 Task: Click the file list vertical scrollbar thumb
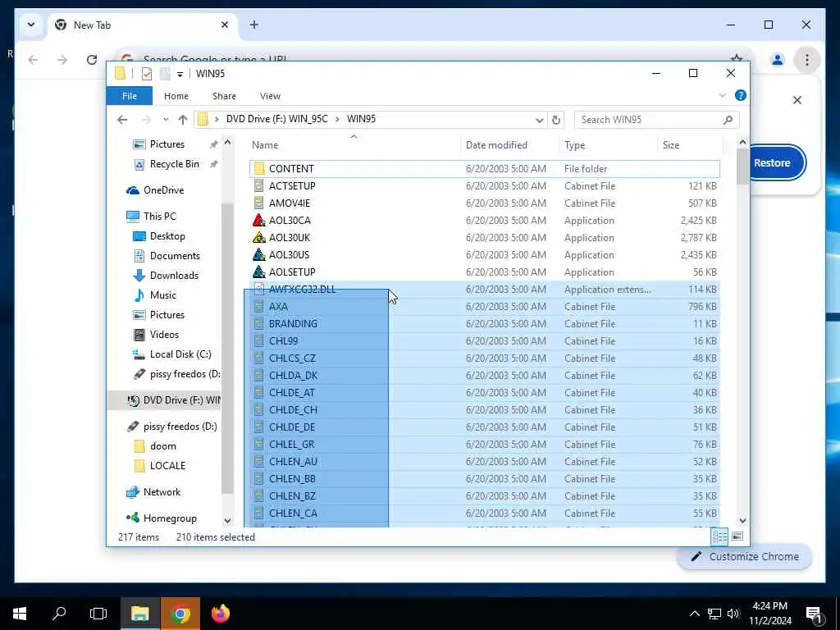click(742, 166)
